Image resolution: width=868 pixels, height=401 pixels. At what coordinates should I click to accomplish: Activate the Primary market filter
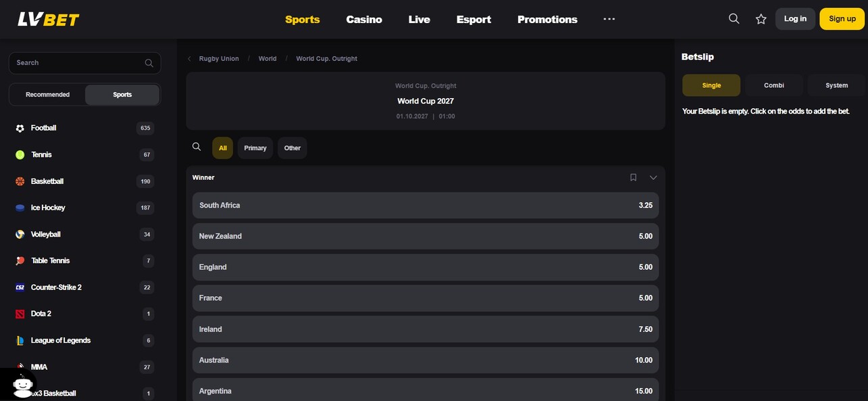point(255,147)
